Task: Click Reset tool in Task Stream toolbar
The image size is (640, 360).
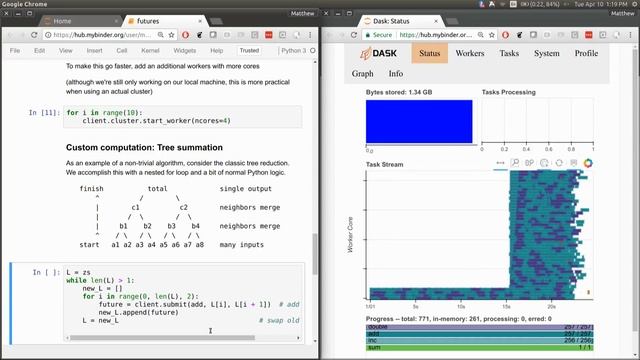Action: [x=559, y=163]
